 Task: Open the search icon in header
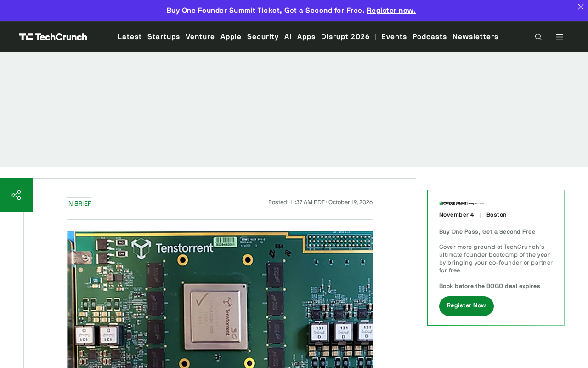coord(538,37)
